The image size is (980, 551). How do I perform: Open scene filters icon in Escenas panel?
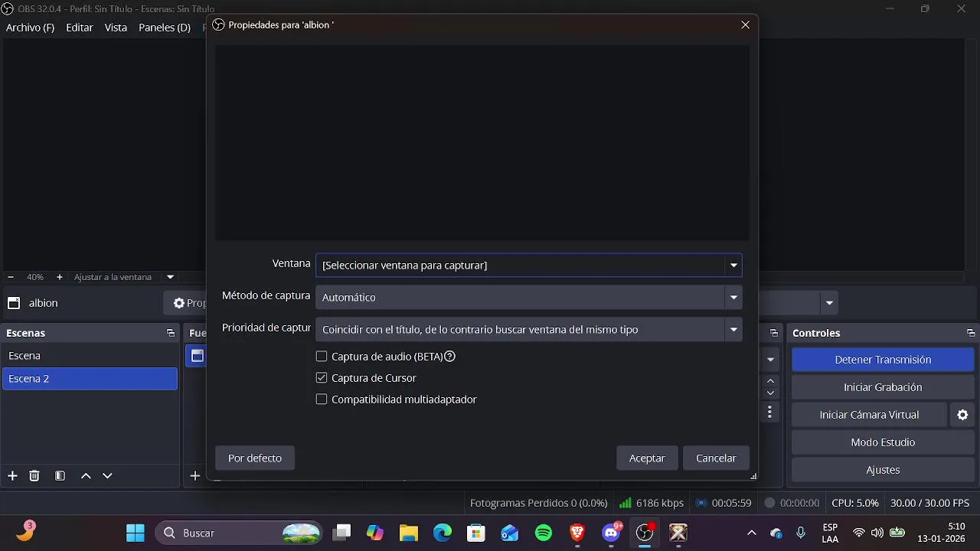[60, 476]
